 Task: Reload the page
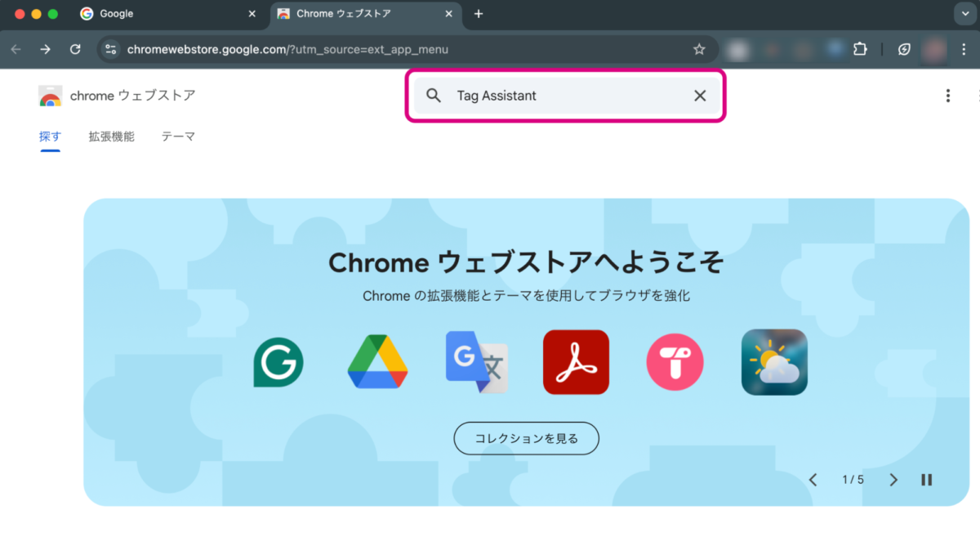75,49
